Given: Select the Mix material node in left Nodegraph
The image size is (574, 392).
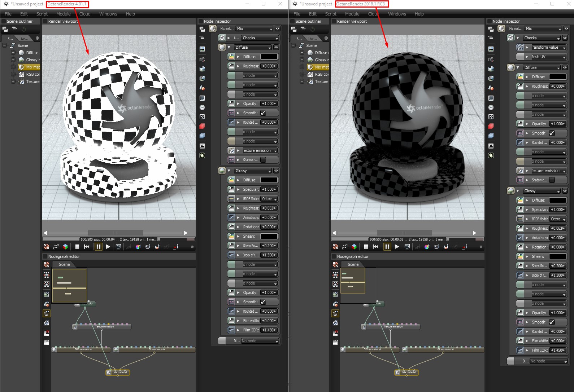Looking at the screenshot, I should pos(118,373).
